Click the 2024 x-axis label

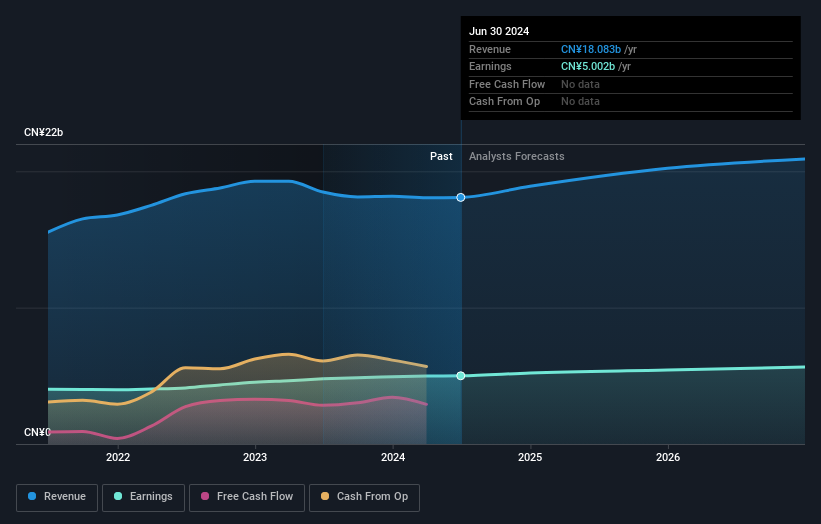393,457
